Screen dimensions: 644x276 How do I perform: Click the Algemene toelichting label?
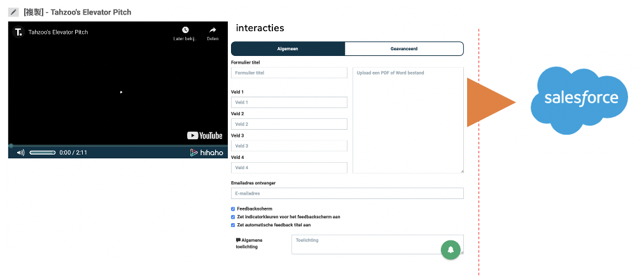249,244
